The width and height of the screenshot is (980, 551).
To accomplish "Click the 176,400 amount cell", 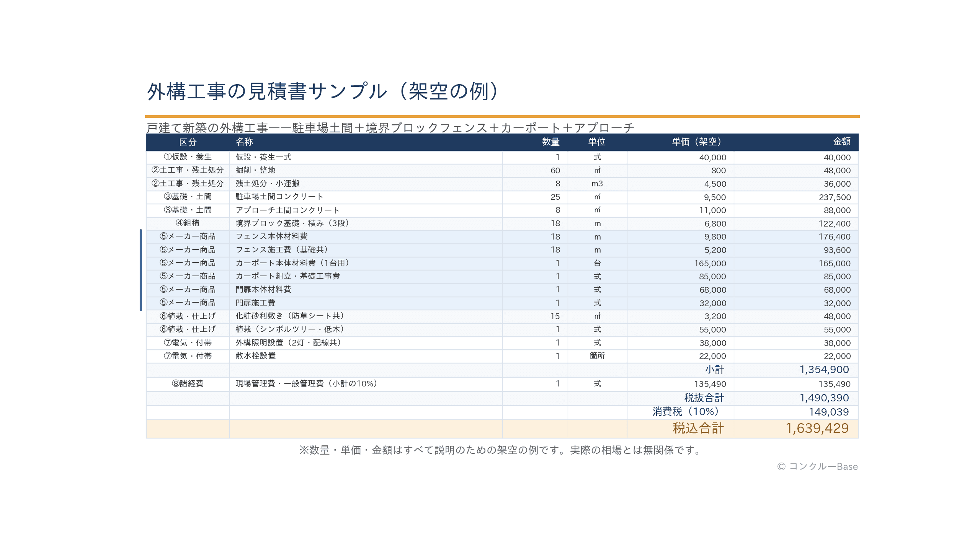I will [796, 236].
